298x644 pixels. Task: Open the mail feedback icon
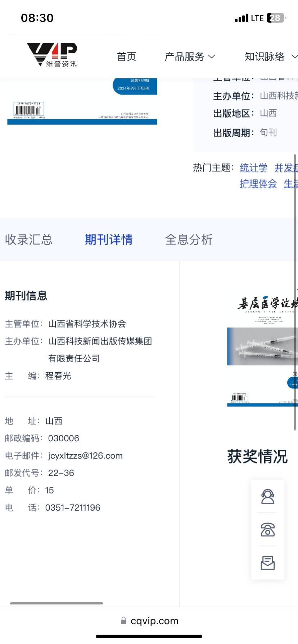[x=267, y=563]
